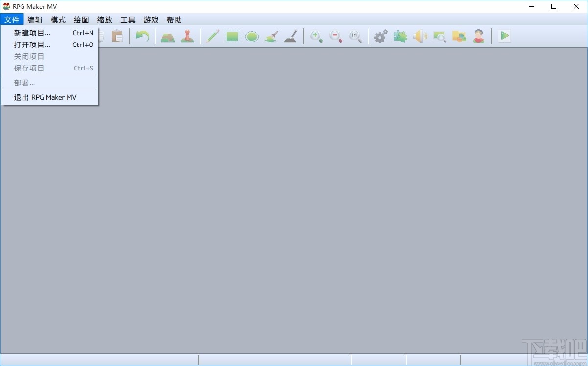Viewport: 588px width, 366px height.
Task: Click the Undo arrow icon
Action: 142,36
